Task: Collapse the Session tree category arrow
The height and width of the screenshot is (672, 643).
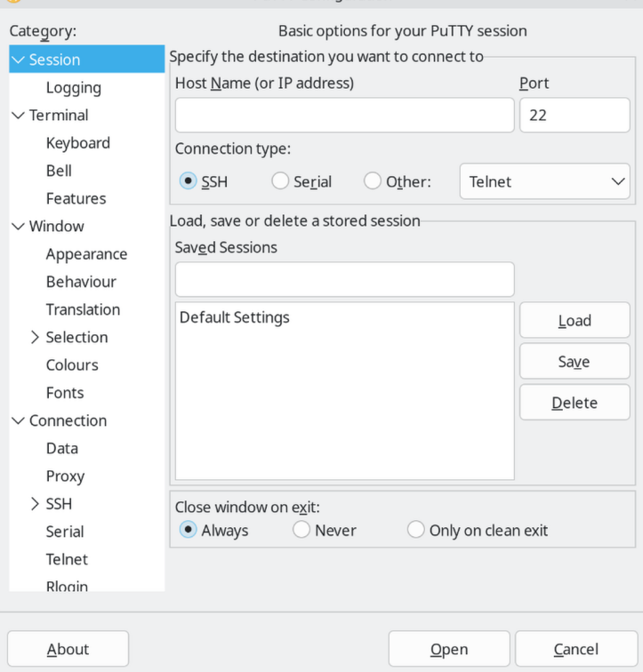Action: 18,60
